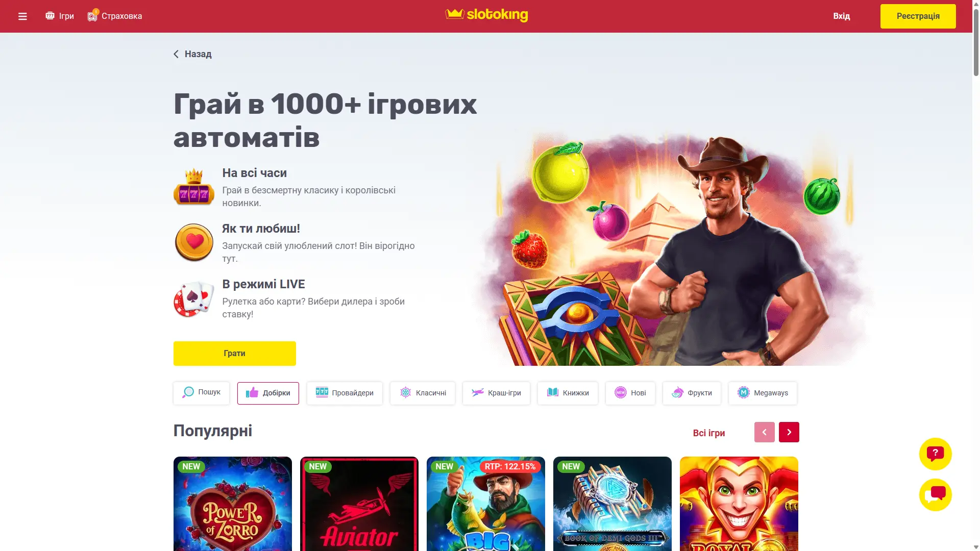Click the Пошук search field
This screenshot has width=980, height=551.
coord(201,393)
